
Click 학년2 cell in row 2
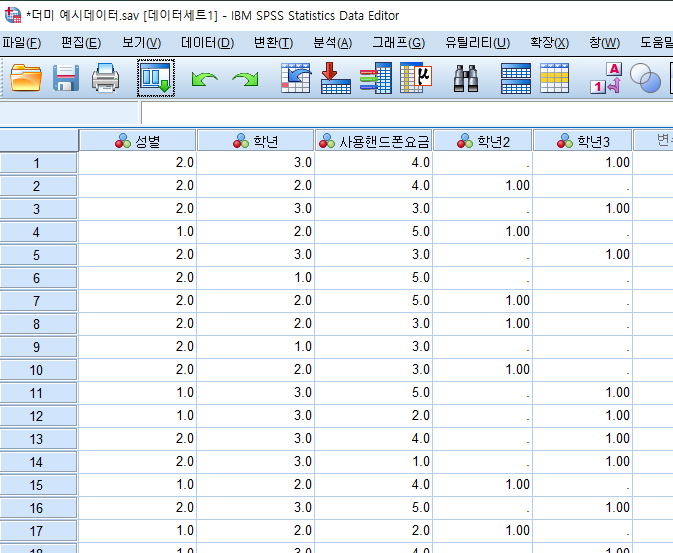click(x=483, y=186)
